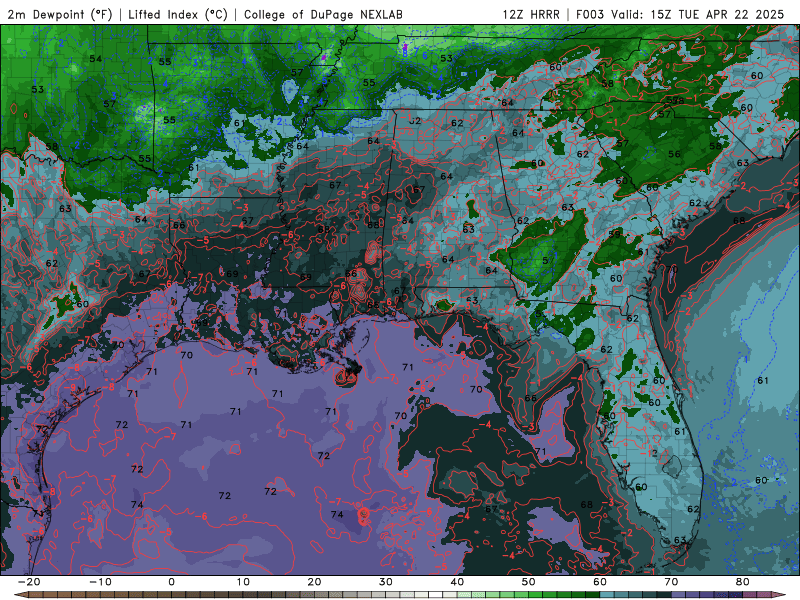Viewport: 800px width, 600px height.
Task: Click the 80 label on the color scale
Action: (743, 582)
